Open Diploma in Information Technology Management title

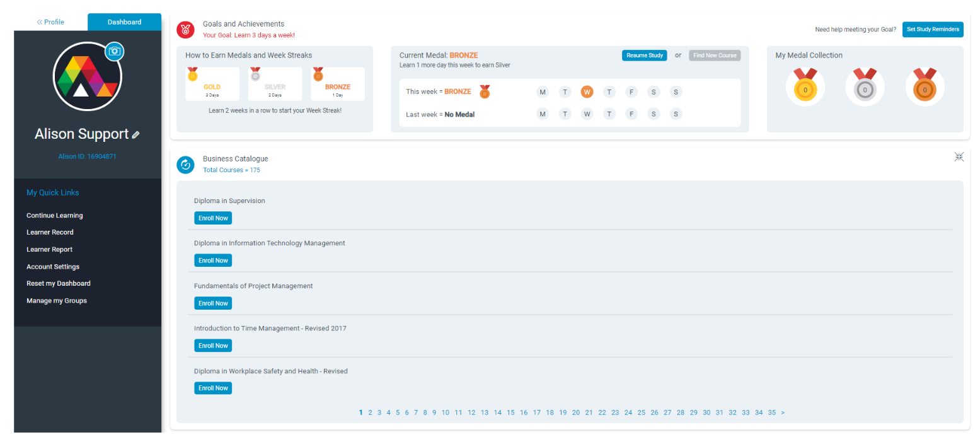pyautogui.click(x=270, y=243)
